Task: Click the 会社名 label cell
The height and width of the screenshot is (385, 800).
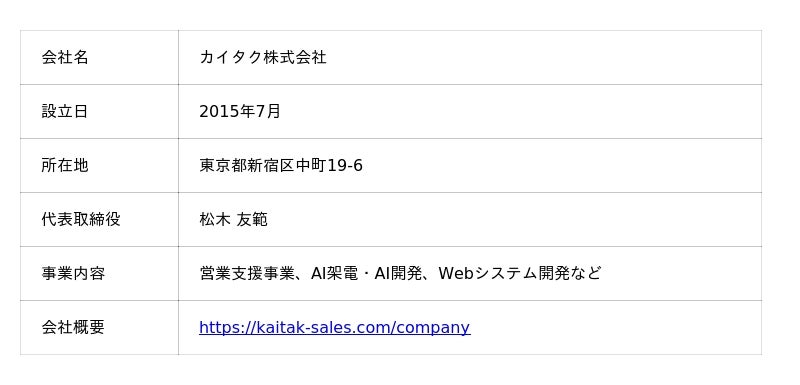Action: (99, 57)
